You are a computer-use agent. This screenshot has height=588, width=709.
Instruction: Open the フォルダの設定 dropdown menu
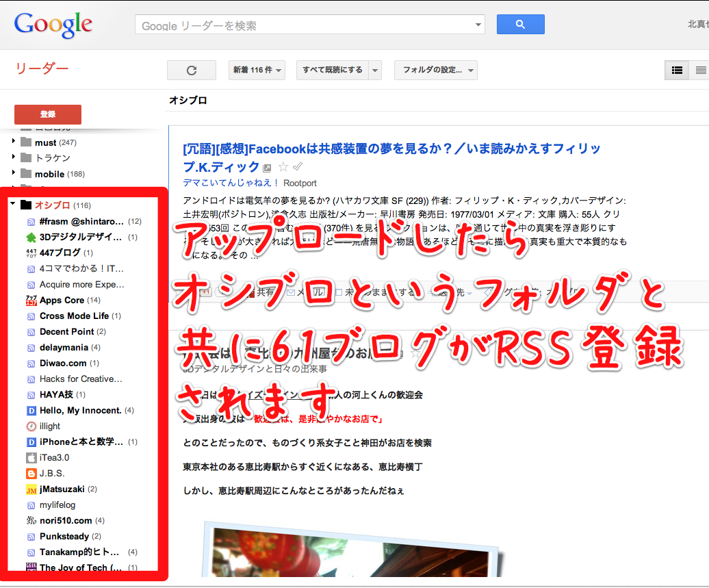435,70
